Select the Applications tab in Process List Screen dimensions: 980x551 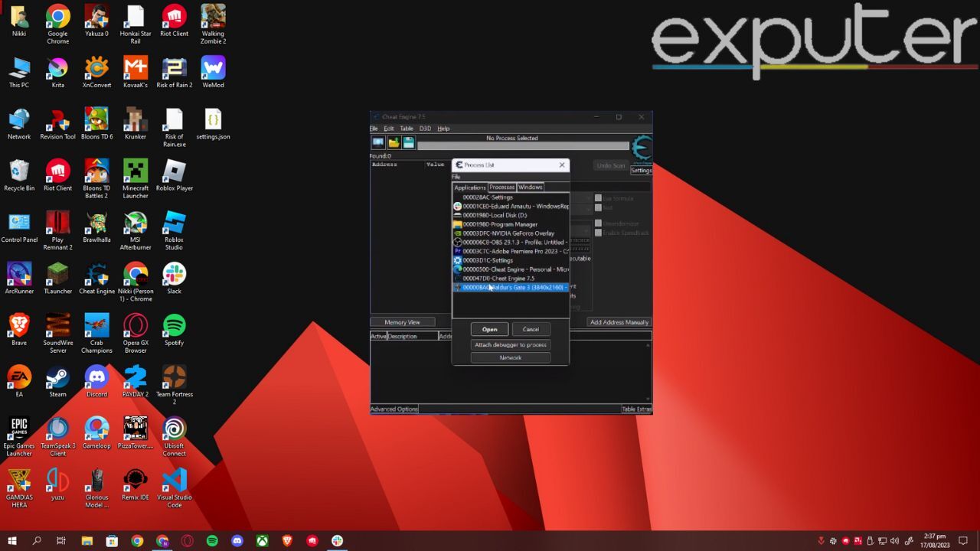470,187
